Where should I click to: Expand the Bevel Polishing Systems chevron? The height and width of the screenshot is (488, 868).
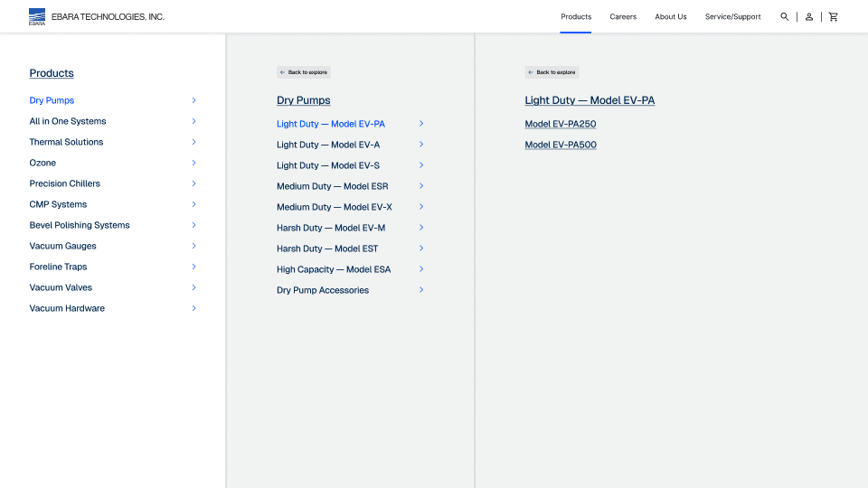click(193, 225)
